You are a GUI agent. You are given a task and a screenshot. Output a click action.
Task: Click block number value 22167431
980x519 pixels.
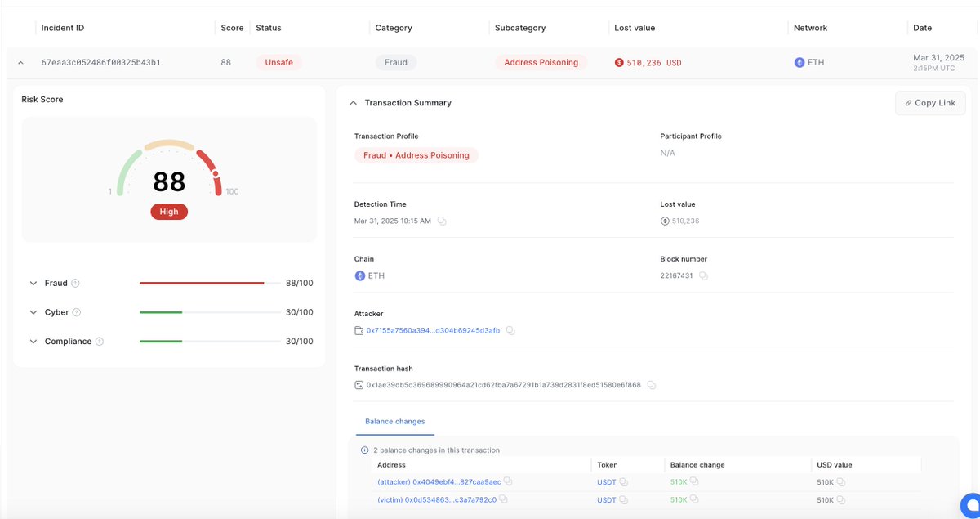point(677,276)
